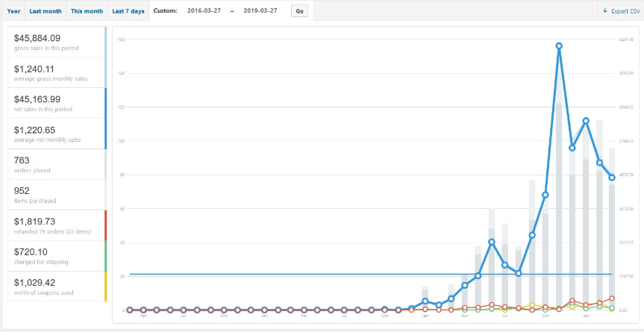Image resolution: width=644 pixels, height=332 pixels.
Task: Select the $45,163.99 net sales legend item
Action: pos(55,103)
